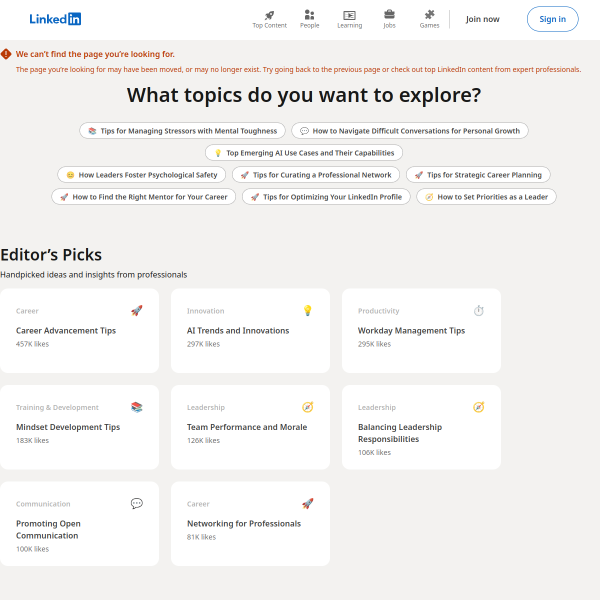Select 'Top Emerging AI Use Cases' topic

coord(304,153)
